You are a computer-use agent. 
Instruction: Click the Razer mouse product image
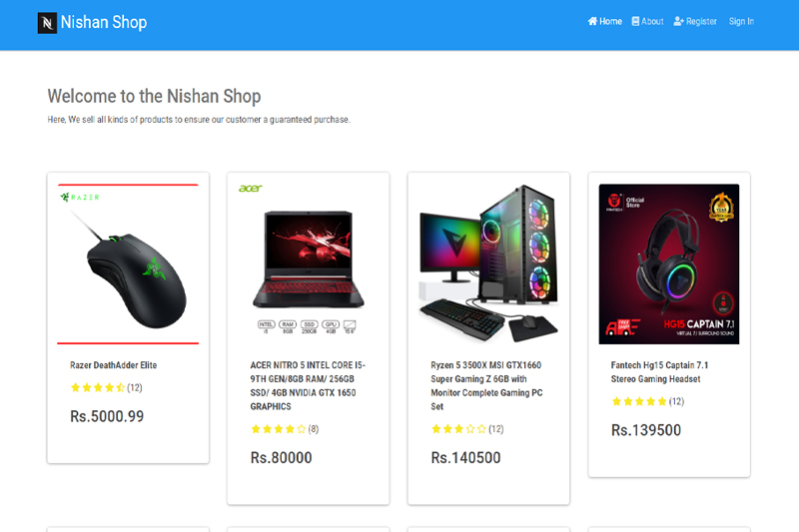pos(128,264)
